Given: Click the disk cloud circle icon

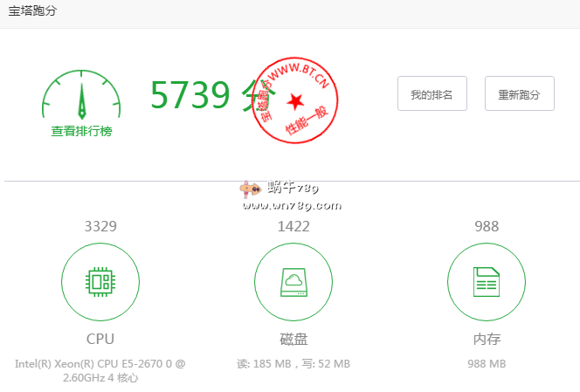Looking at the screenshot, I should point(293,282).
